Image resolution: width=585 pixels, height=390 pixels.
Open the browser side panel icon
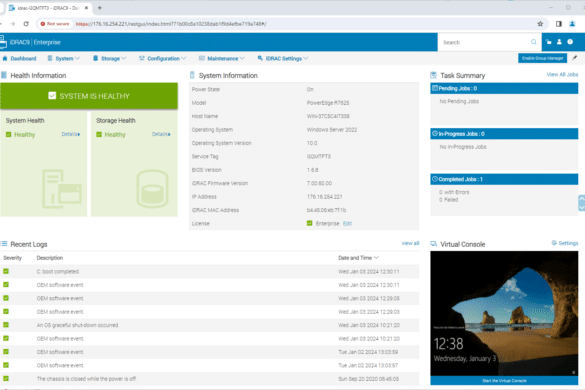point(559,24)
